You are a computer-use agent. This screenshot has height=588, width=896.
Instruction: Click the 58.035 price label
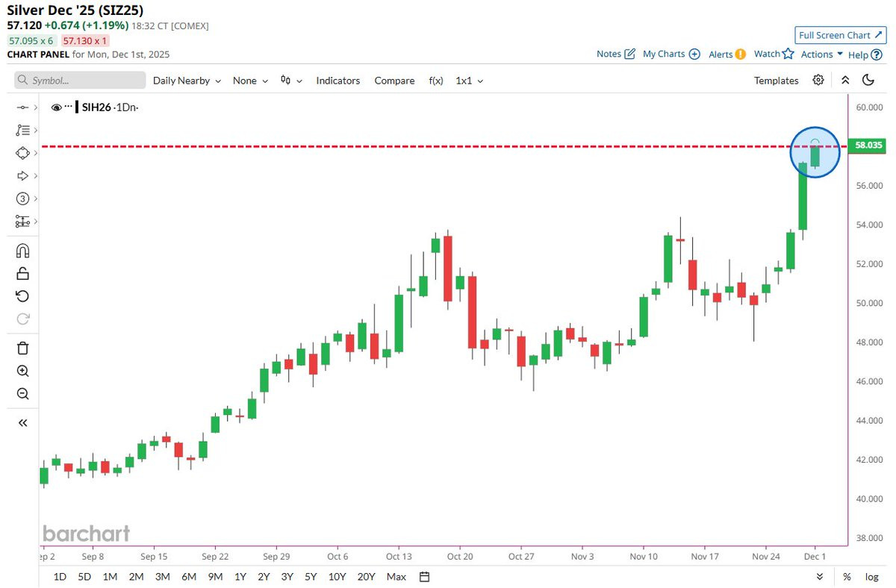click(867, 146)
